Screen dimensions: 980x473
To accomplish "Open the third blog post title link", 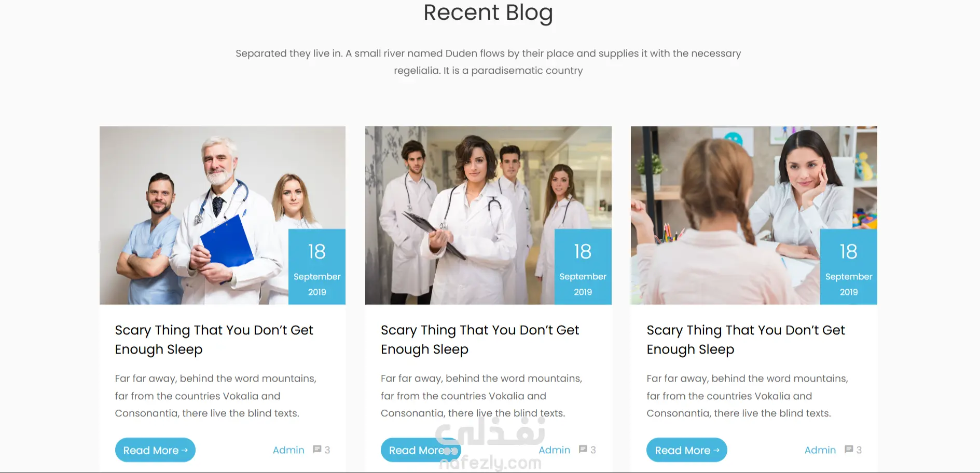I will (746, 340).
